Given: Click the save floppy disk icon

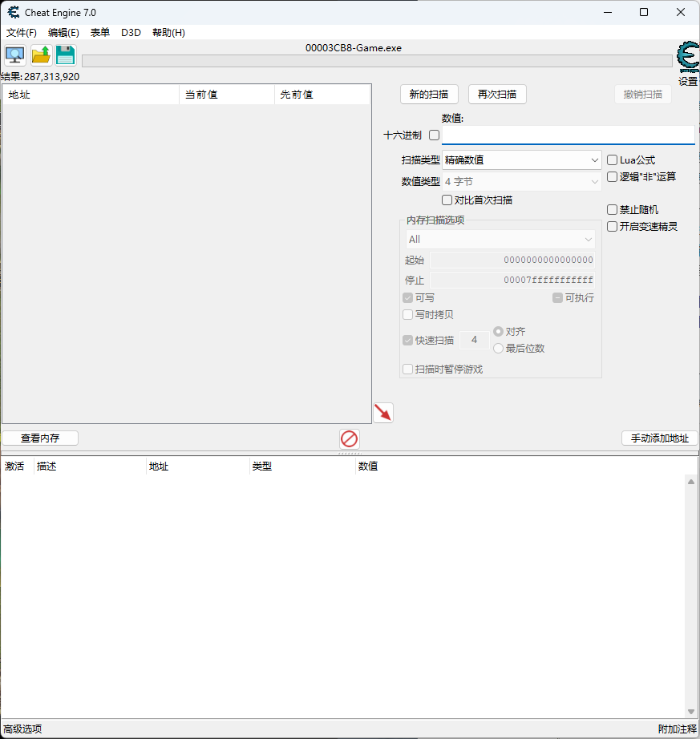Looking at the screenshot, I should pyautogui.click(x=66, y=55).
